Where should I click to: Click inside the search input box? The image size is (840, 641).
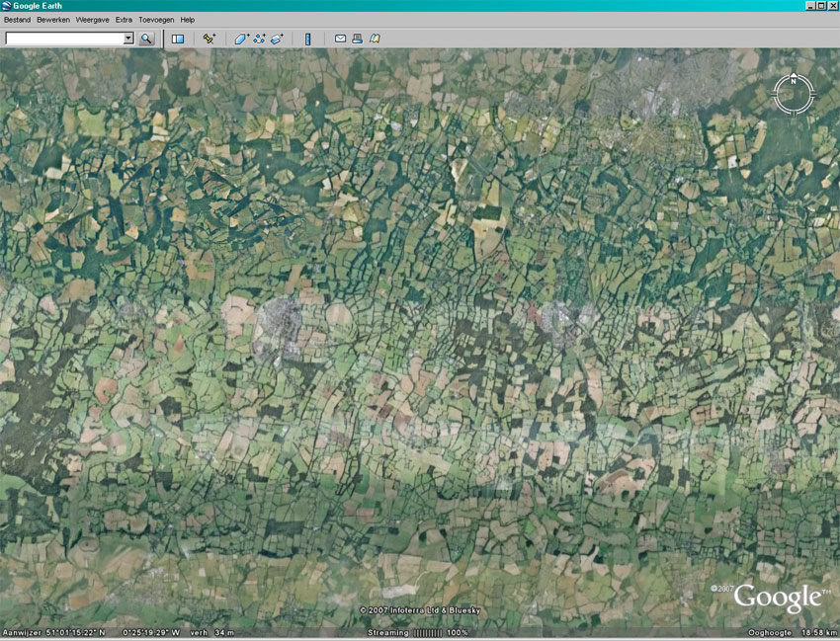[x=65, y=39]
